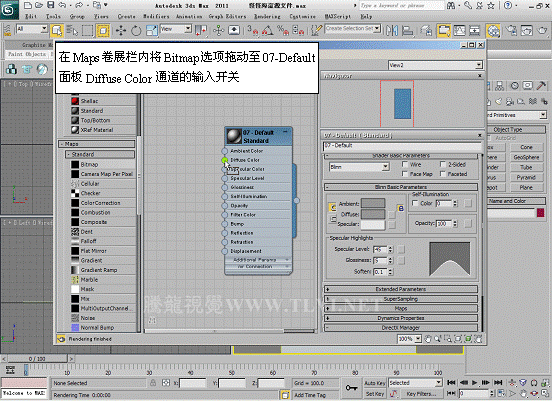The height and width of the screenshot is (401, 552).
Task: Click the Mirror tool icon
Action: tap(391, 31)
